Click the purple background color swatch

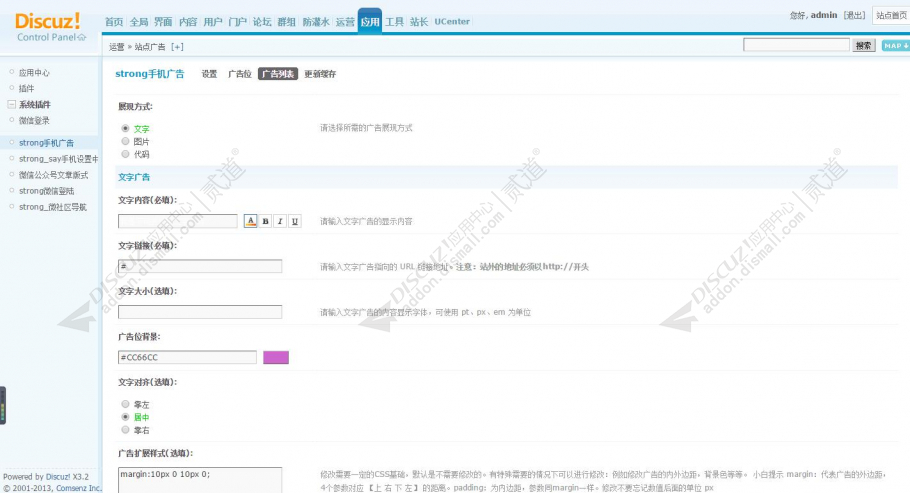(276, 357)
